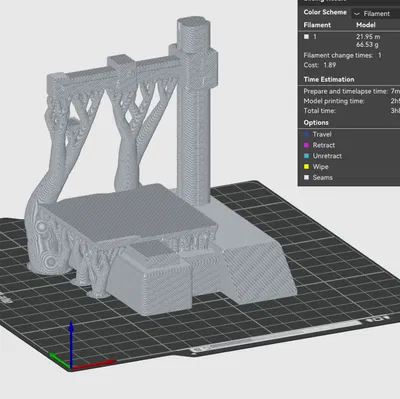Click the horizontal layer slider on the plate

click(276, 337)
